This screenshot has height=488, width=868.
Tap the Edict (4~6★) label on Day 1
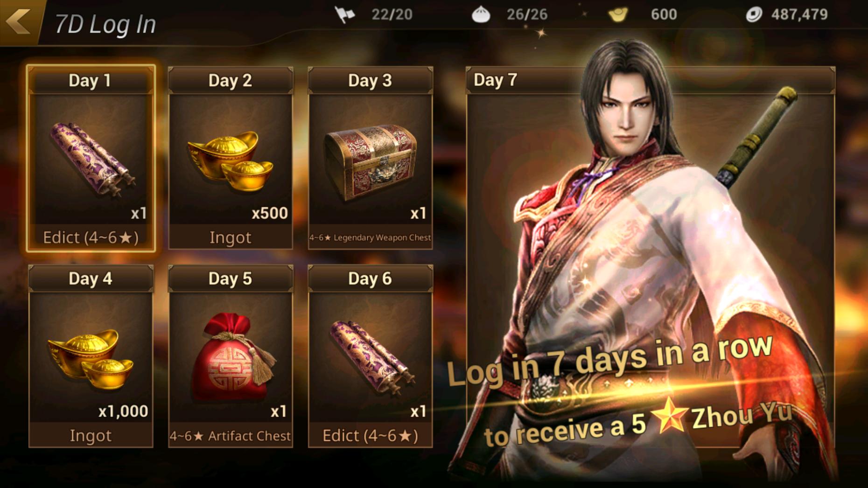pyautogui.click(x=91, y=237)
